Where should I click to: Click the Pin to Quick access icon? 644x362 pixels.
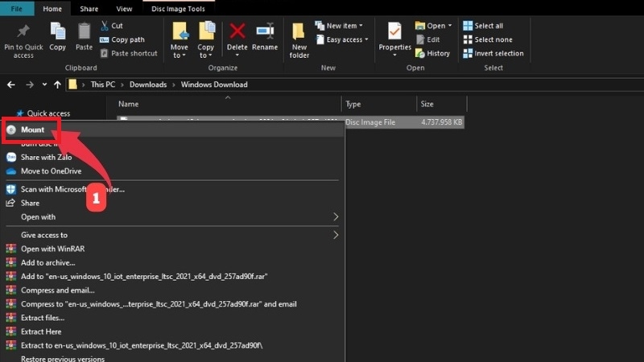tap(23, 32)
